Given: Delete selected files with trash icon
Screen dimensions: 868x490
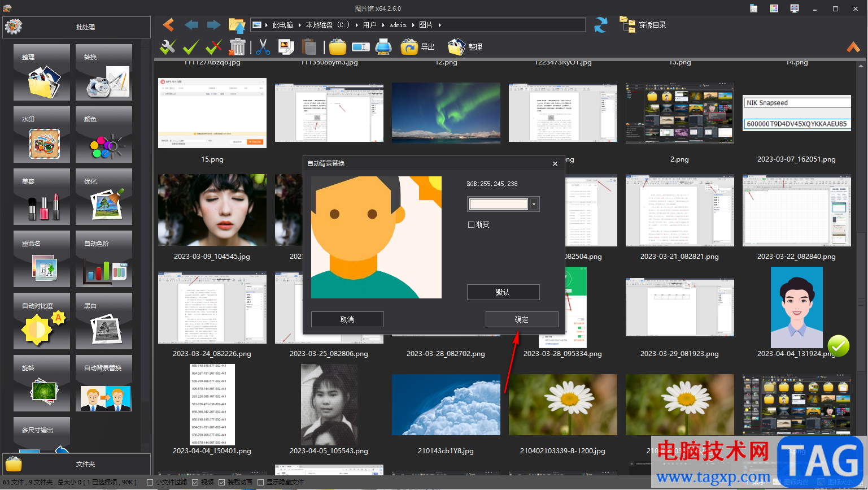Looking at the screenshot, I should point(238,47).
